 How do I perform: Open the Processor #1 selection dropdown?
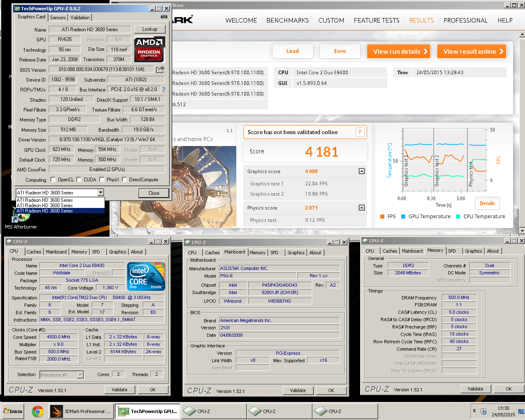[x=80, y=374]
